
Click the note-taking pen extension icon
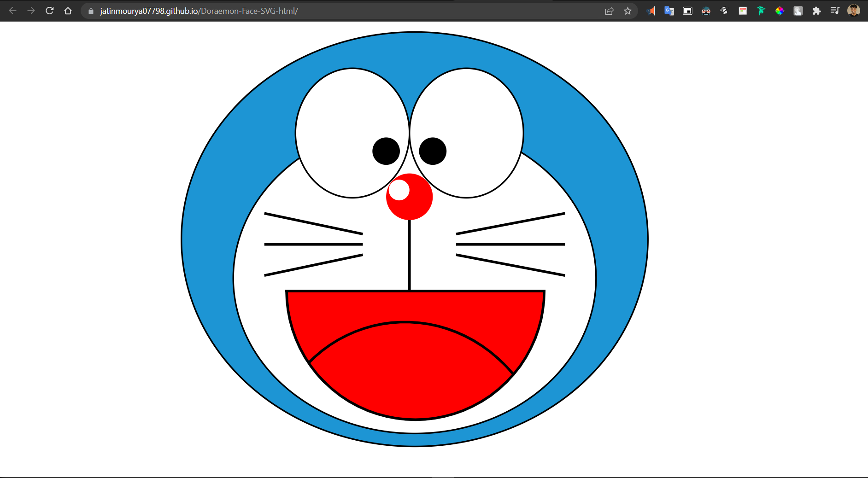(x=724, y=11)
